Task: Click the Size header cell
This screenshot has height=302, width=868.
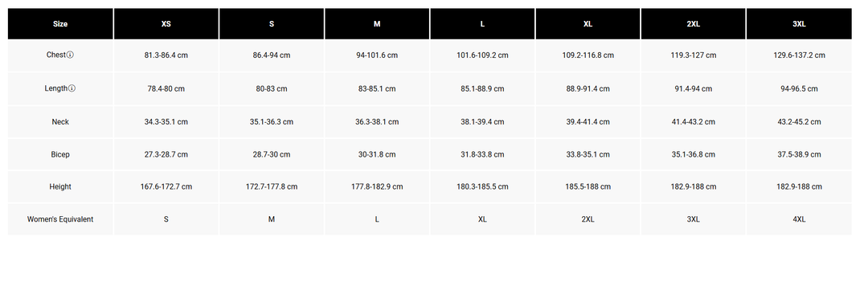Action: pyautogui.click(x=60, y=24)
